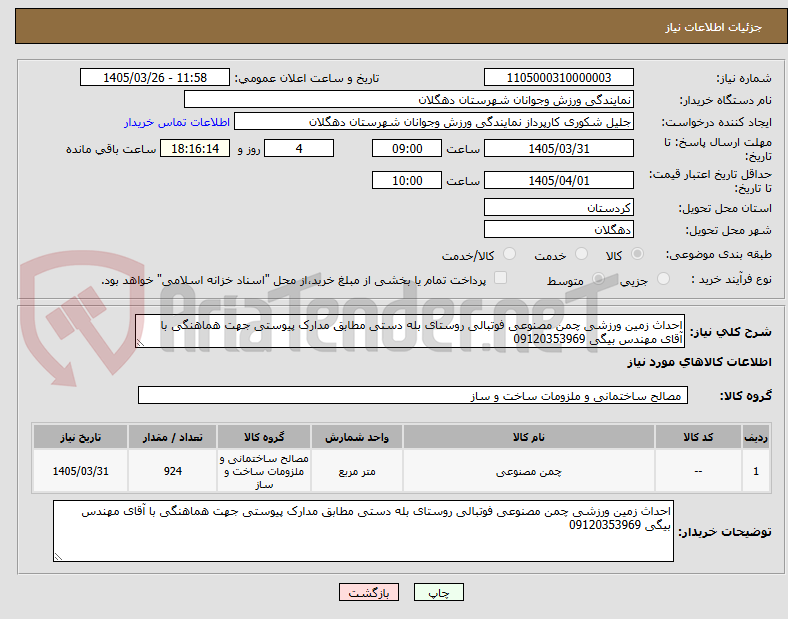The height and width of the screenshot is (619, 788).
Task: Click the resize handle of شرح کلی نیاز box
Action: 140,343
